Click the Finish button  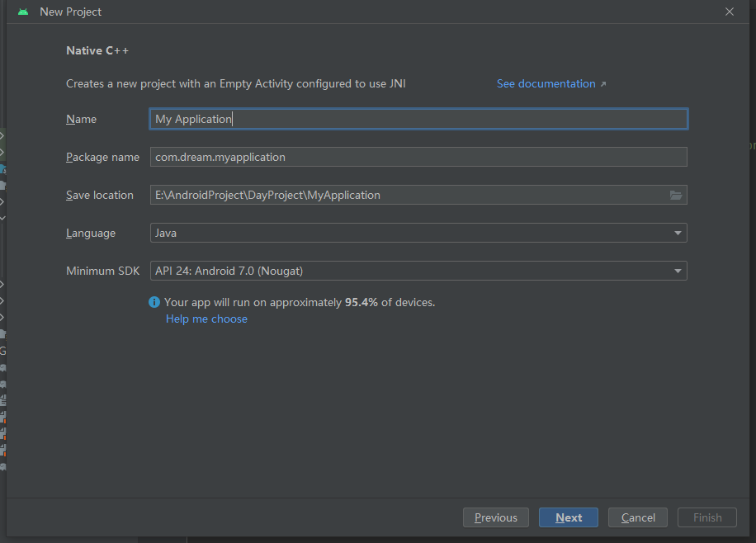707,517
